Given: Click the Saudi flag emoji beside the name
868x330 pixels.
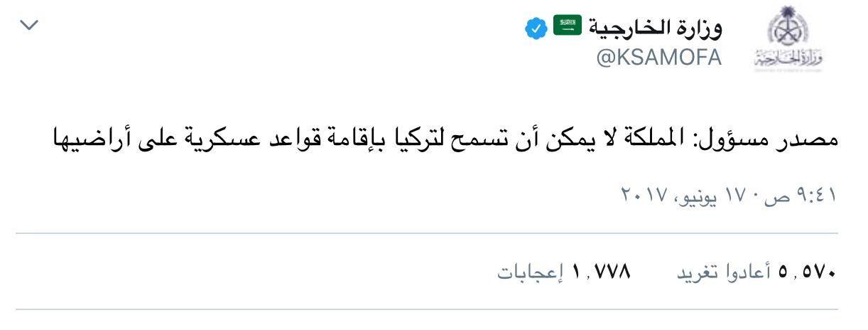Looking at the screenshot, I should click(x=567, y=27).
